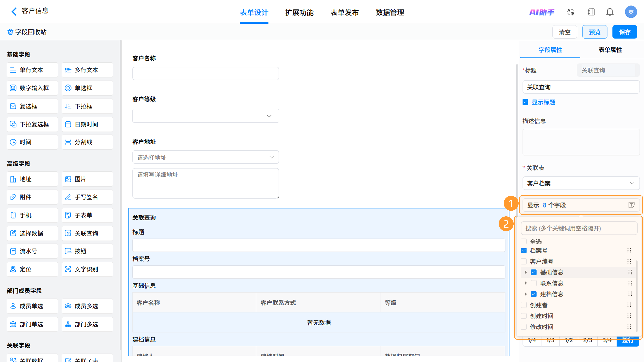Screen dimensions: 644x362
Task: Launch the AI助手 assistant
Action: pyautogui.click(x=542, y=12)
